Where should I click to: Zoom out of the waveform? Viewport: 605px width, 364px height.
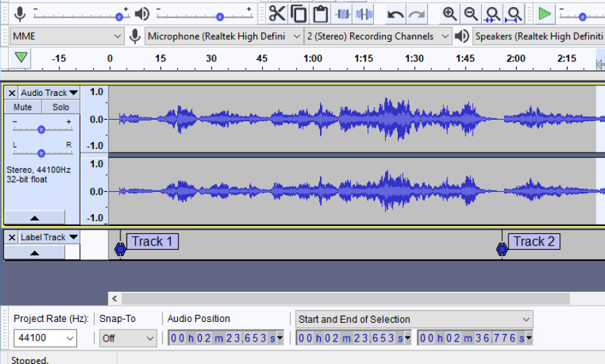[x=471, y=14]
